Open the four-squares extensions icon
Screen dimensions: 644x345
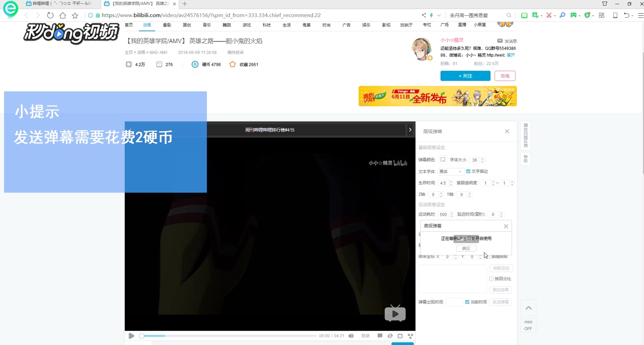[601, 16]
